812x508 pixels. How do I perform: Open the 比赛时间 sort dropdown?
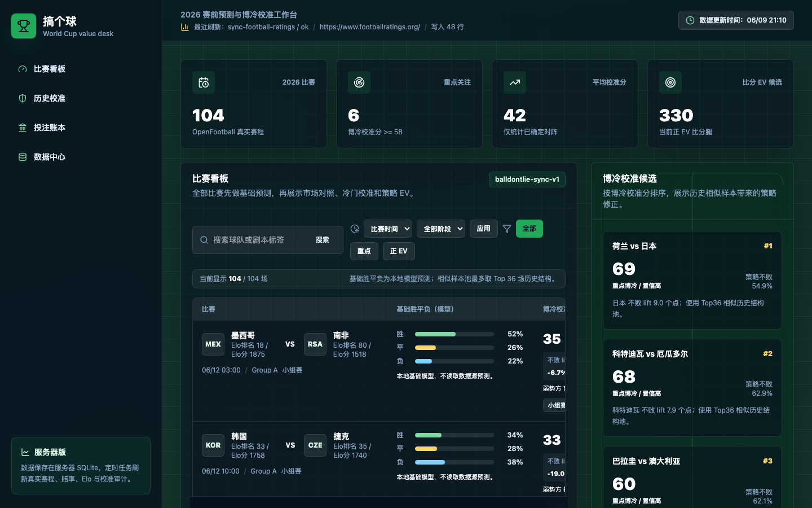point(388,229)
